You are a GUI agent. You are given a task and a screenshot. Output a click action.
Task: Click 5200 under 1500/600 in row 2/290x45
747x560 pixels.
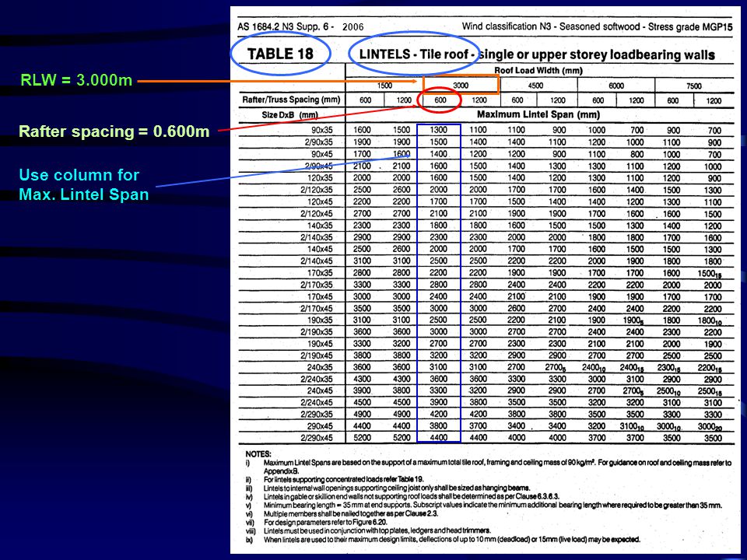point(362,438)
